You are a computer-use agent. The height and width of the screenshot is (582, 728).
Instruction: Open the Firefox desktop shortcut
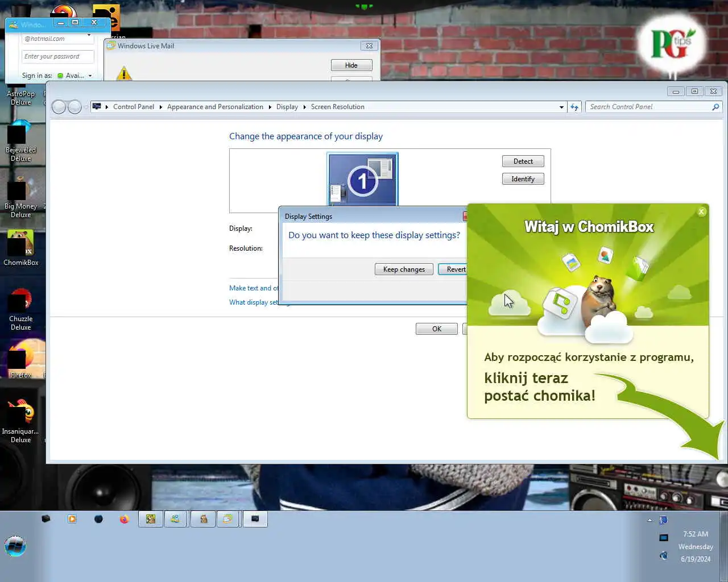point(20,360)
